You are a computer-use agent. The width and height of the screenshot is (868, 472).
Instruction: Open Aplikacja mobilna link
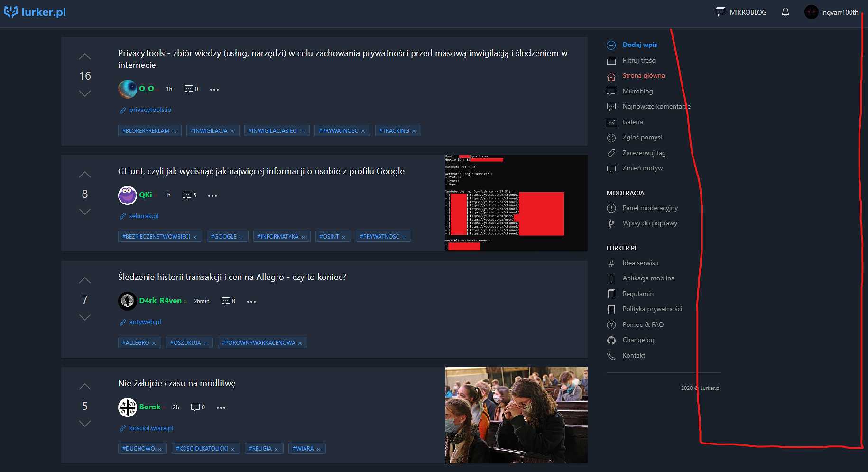point(641,278)
